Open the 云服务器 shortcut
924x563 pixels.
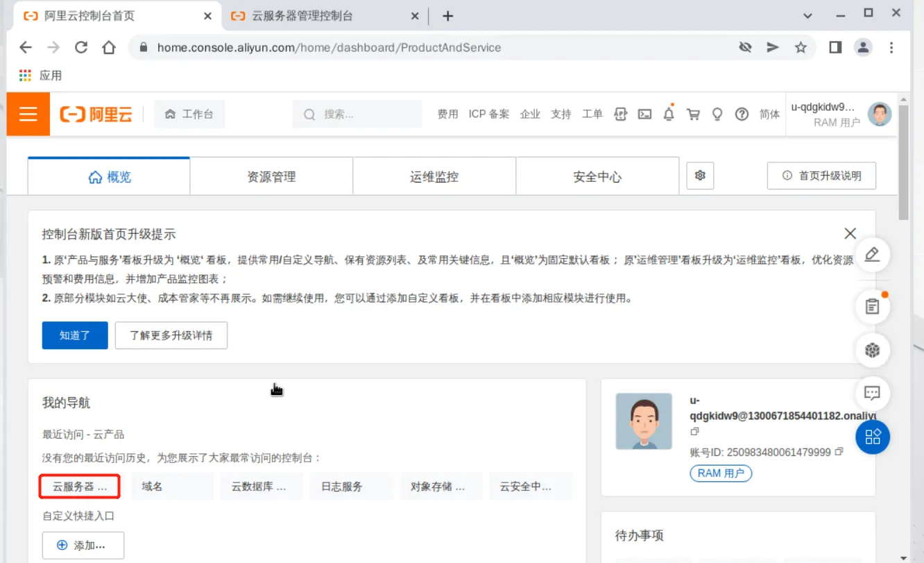[x=80, y=487]
